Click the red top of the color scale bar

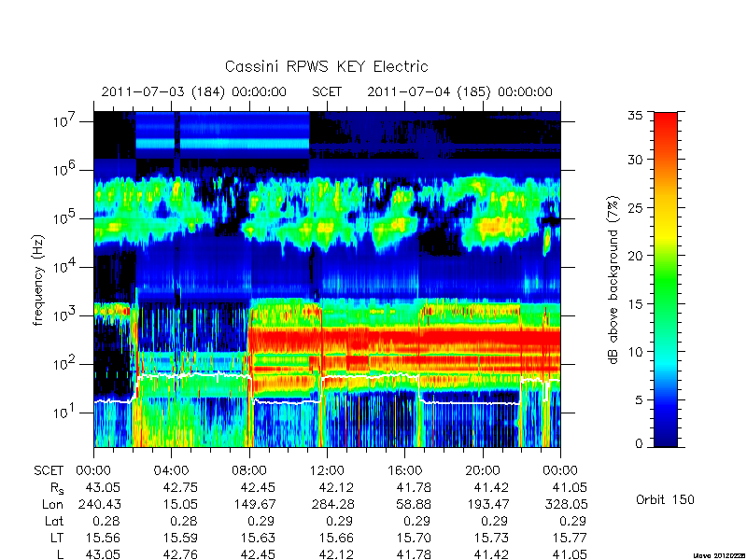666,119
